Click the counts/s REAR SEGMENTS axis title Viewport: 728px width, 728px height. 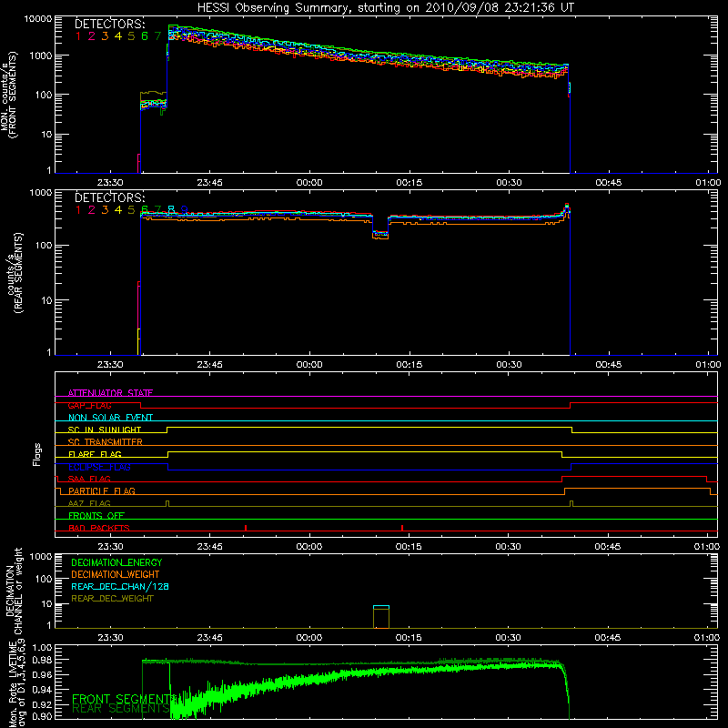(x=15, y=272)
